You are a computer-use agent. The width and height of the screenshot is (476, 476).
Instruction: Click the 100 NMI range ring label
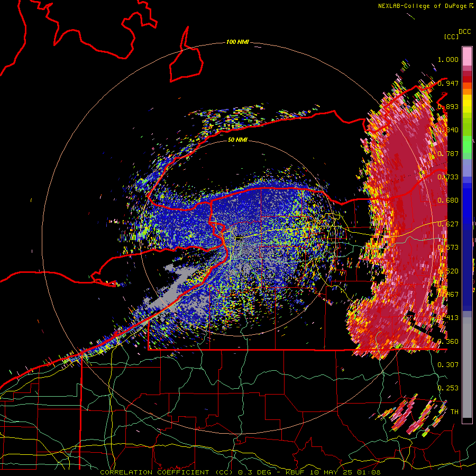click(x=237, y=42)
